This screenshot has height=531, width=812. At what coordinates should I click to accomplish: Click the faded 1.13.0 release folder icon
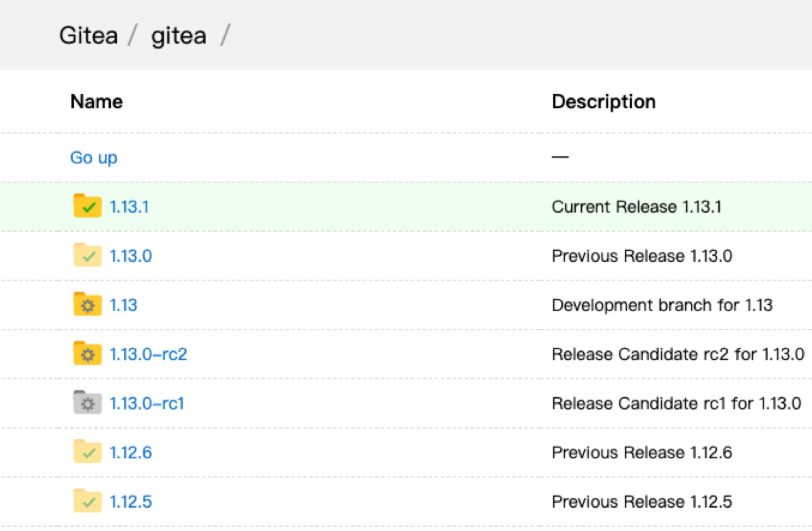click(87, 255)
